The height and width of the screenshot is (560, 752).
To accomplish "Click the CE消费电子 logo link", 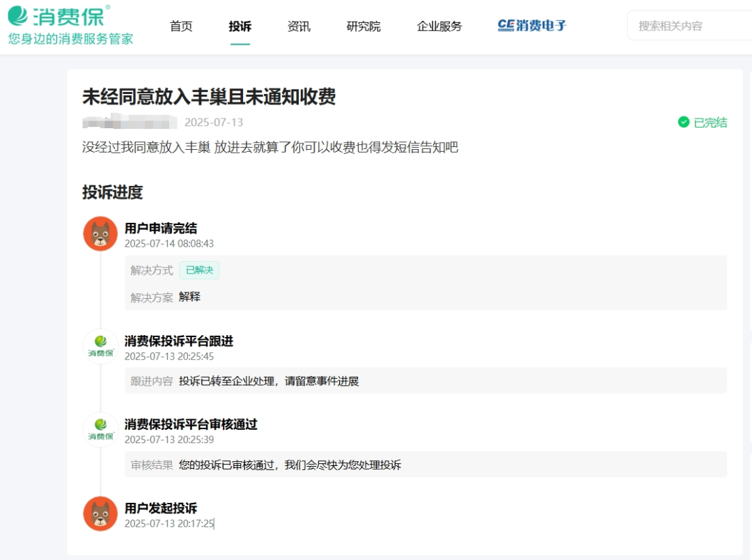I will (x=532, y=25).
